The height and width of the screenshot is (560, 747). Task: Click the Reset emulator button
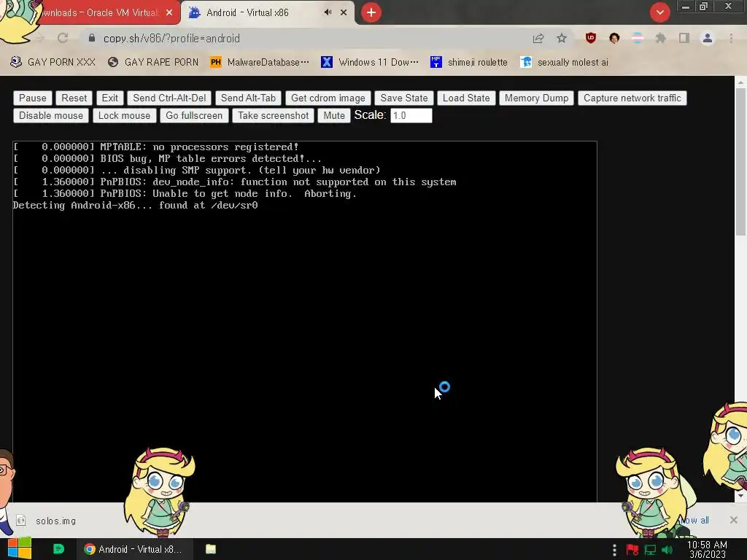[74, 98]
